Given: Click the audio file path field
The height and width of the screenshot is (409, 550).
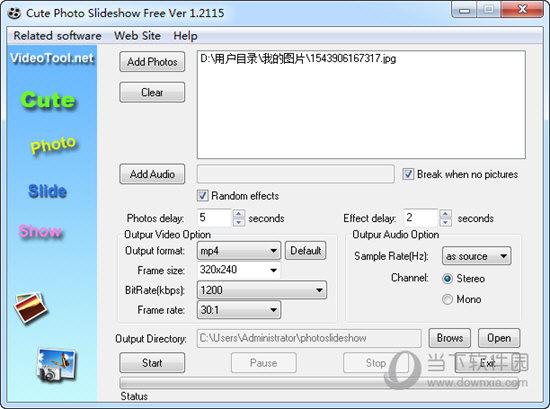Looking at the screenshot, I should tap(295, 174).
